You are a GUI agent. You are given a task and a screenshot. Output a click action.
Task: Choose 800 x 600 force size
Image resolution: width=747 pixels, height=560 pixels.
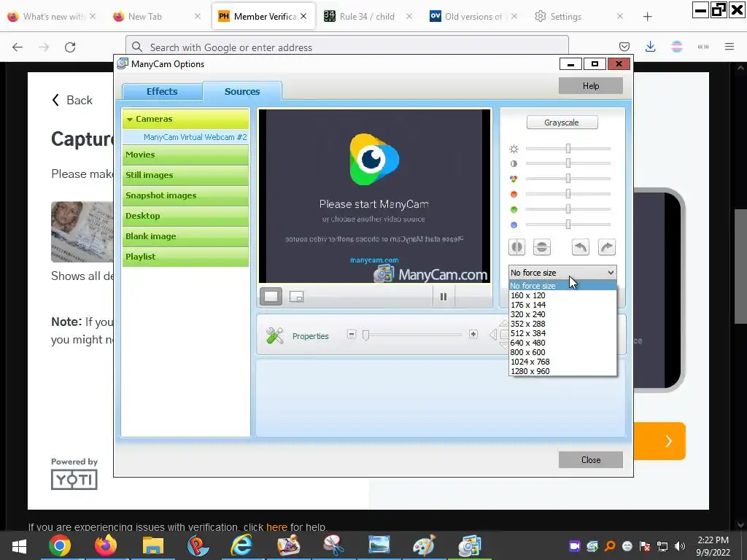click(x=562, y=352)
